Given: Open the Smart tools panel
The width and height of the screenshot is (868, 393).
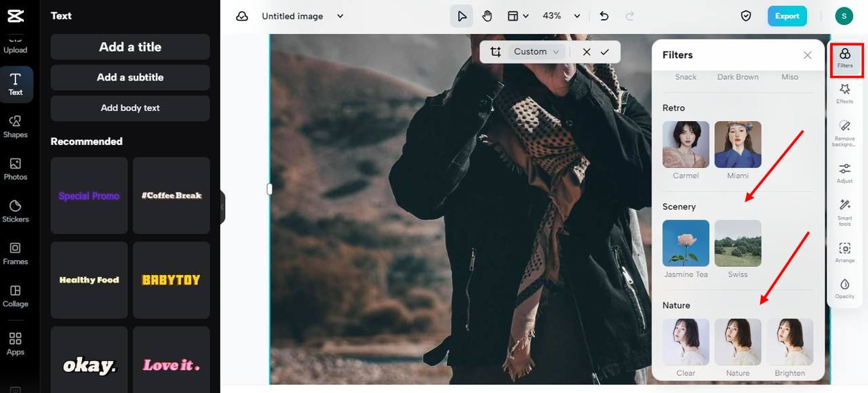Looking at the screenshot, I should pos(844,211).
